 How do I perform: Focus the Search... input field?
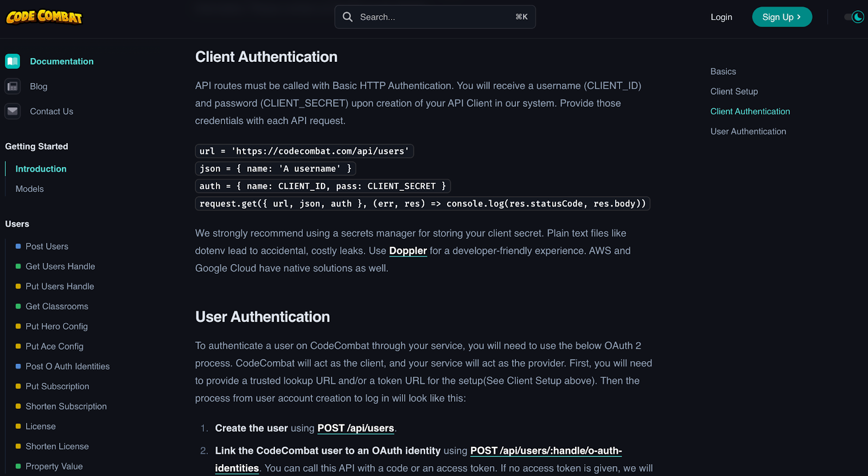(435, 17)
